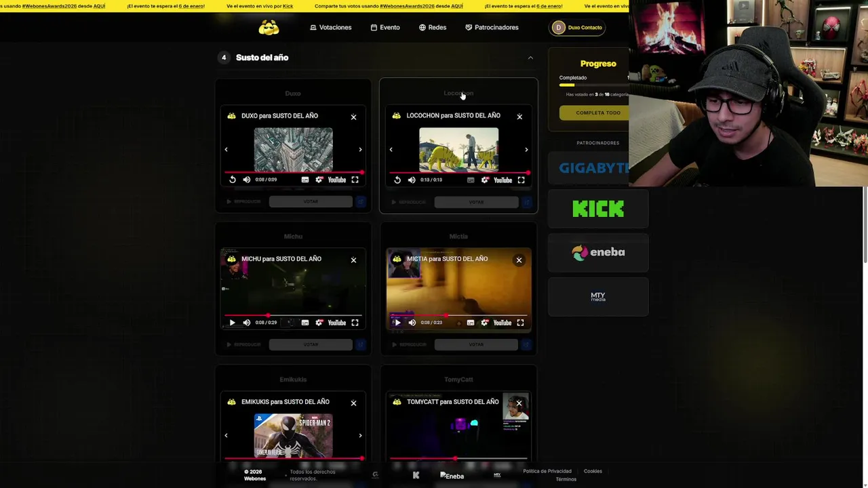868x488 pixels.
Task: Show previous suggestion on DUXO video
Action: tap(226, 149)
